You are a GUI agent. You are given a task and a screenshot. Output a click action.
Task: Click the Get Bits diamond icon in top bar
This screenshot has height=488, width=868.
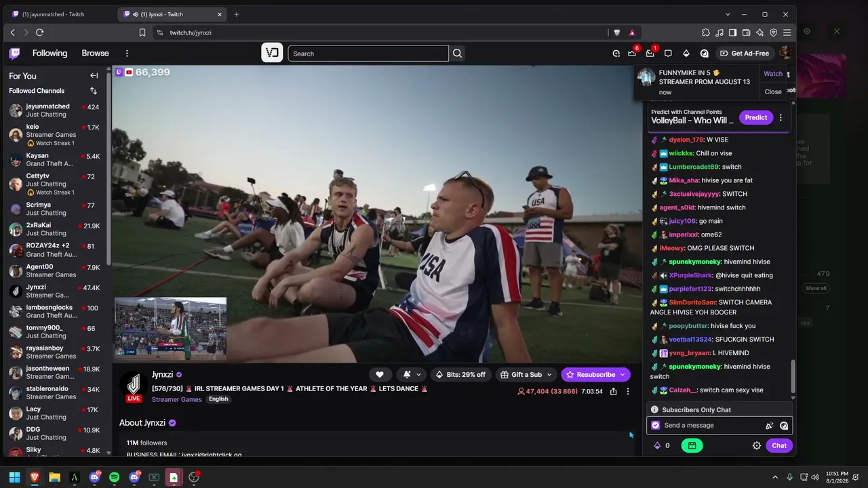point(686,54)
